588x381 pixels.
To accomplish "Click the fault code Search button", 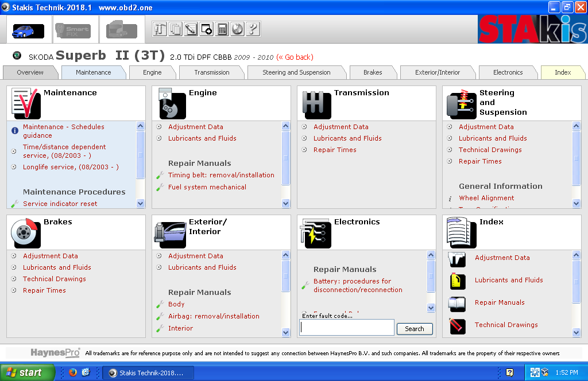I will coord(415,329).
